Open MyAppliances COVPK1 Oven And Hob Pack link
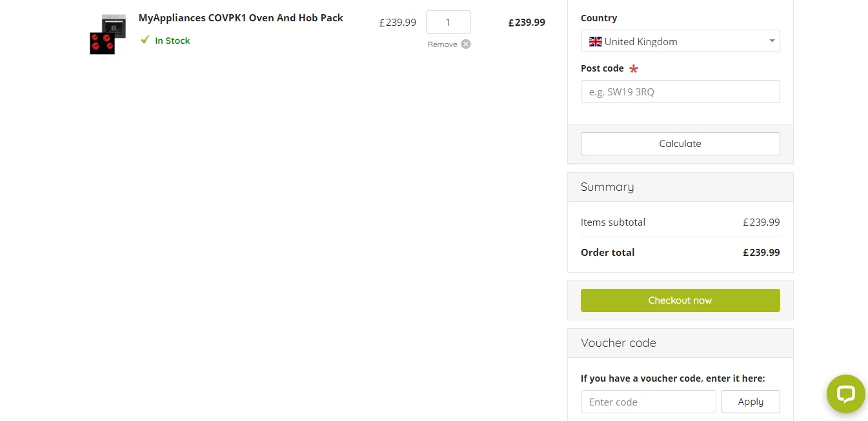Image resolution: width=868 pixels, height=421 pixels. [241, 18]
